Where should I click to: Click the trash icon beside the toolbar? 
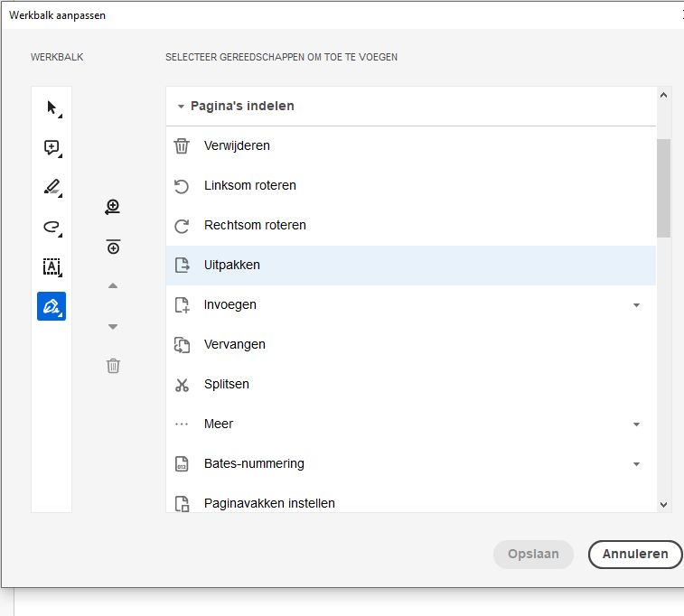[113, 366]
